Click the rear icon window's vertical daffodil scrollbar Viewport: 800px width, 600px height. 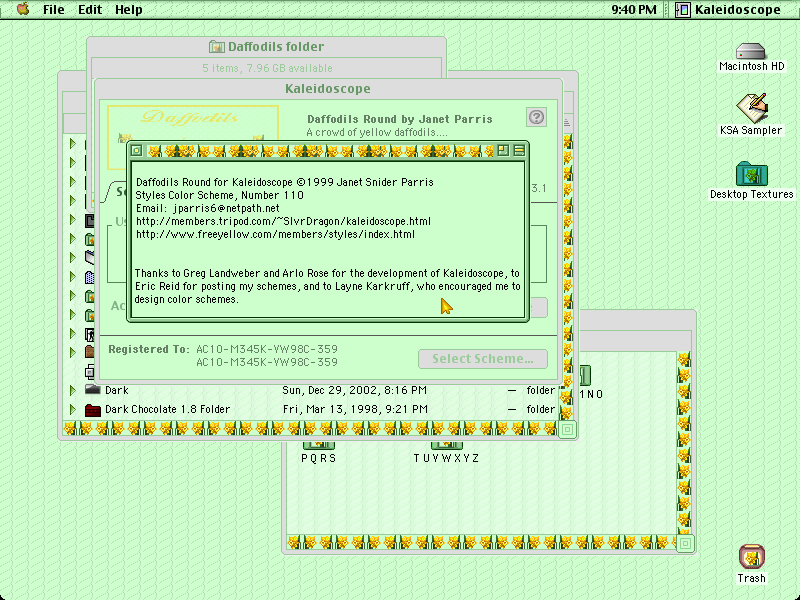(x=684, y=443)
